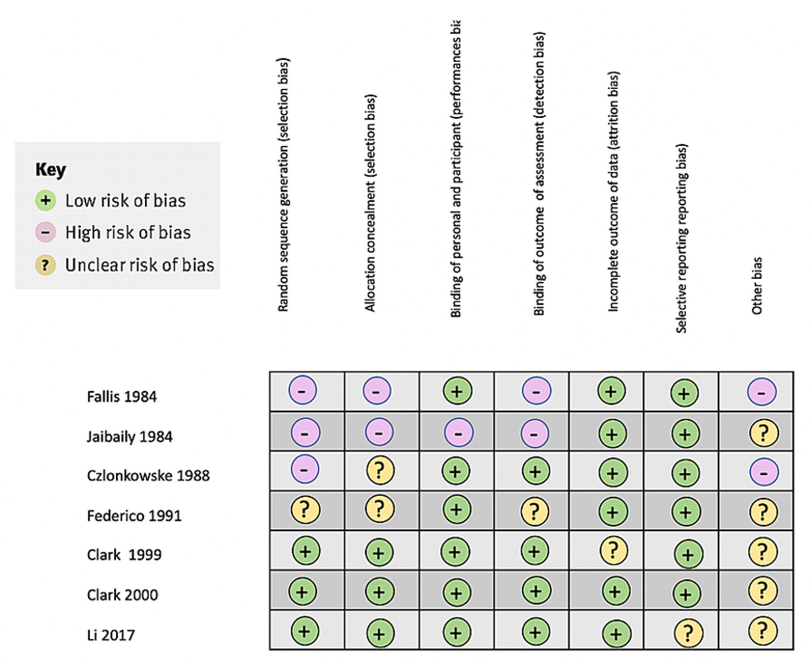812x667 pixels.
Task: Click Czlonkowske 1988 allocation concealment question mark icon
Action: pos(380,470)
